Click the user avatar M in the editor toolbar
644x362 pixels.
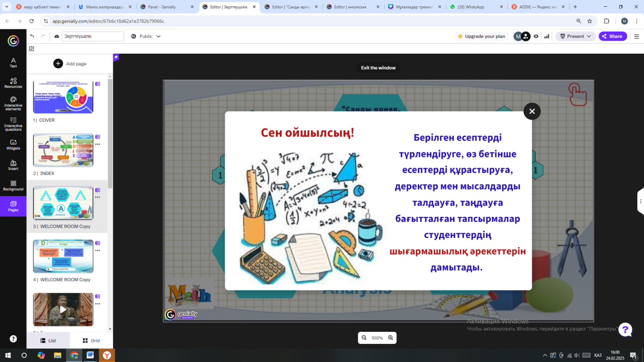tap(518, 37)
